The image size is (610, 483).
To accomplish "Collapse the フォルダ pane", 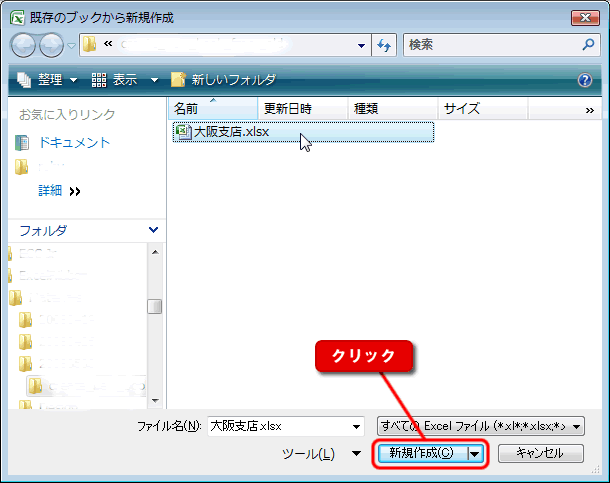I will [153, 230].
